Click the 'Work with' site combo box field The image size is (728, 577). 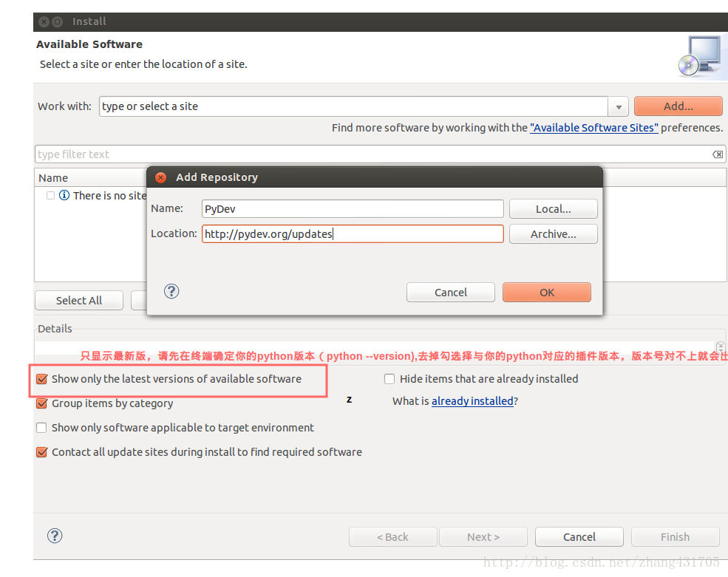353,107
